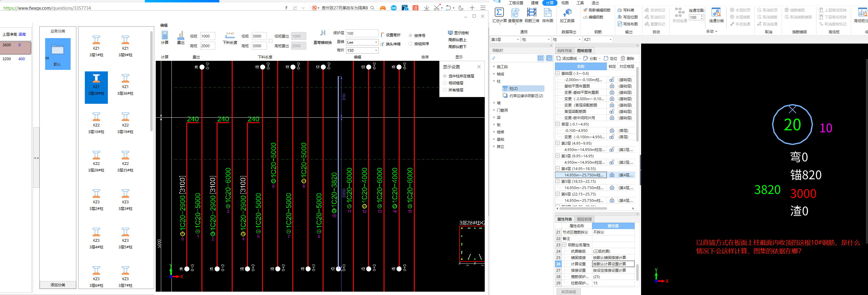Select 所有楼层 display radio
This screenshot has width=868, height=295.
445,90
